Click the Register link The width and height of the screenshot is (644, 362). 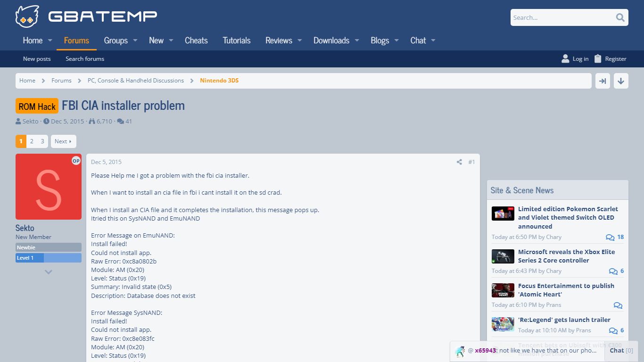pos(616,59)
